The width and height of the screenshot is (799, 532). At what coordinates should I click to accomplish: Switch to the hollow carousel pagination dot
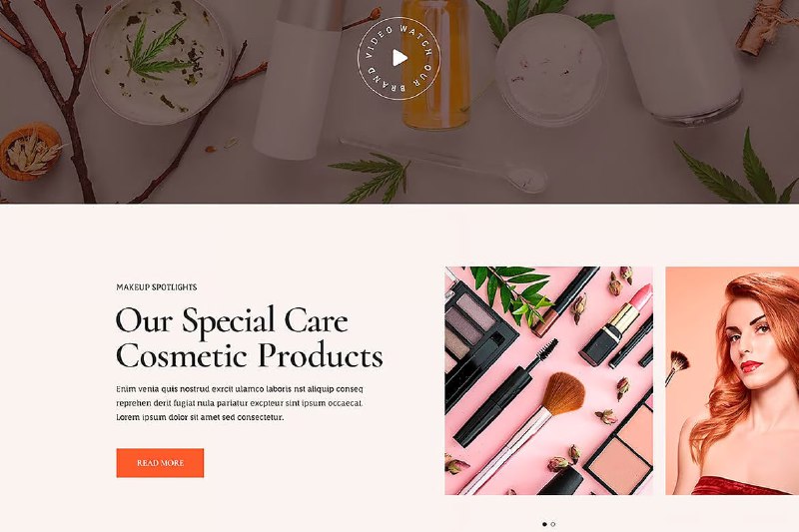point(553,524)
